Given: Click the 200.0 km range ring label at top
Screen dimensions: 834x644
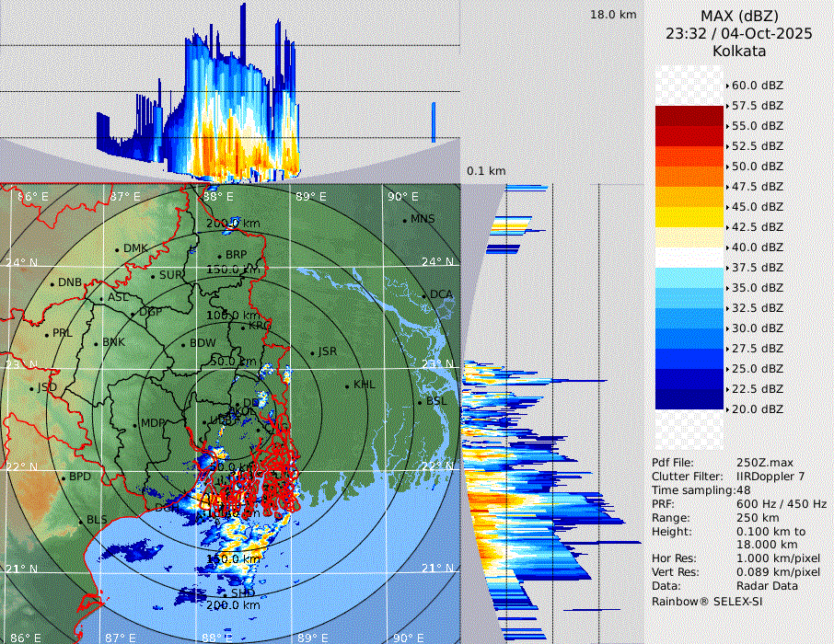Looking at the screenshot, I should 233,224.
